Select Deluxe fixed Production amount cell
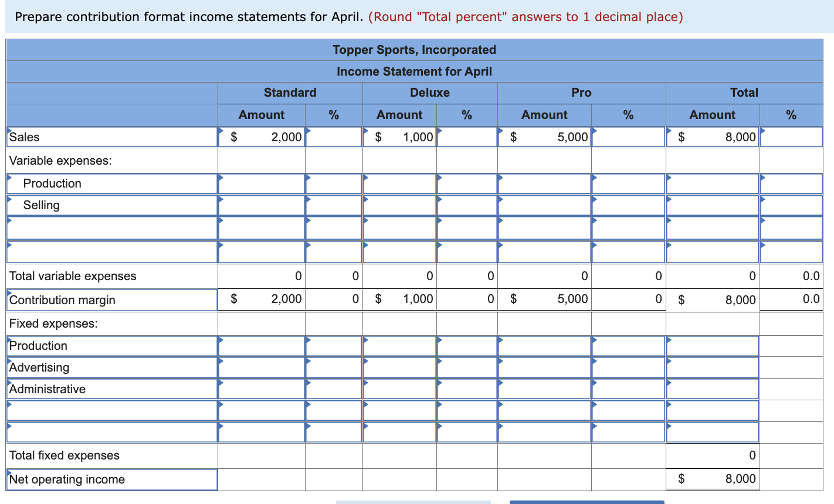The width and height of the screenshot is (834, 504). 399,346
